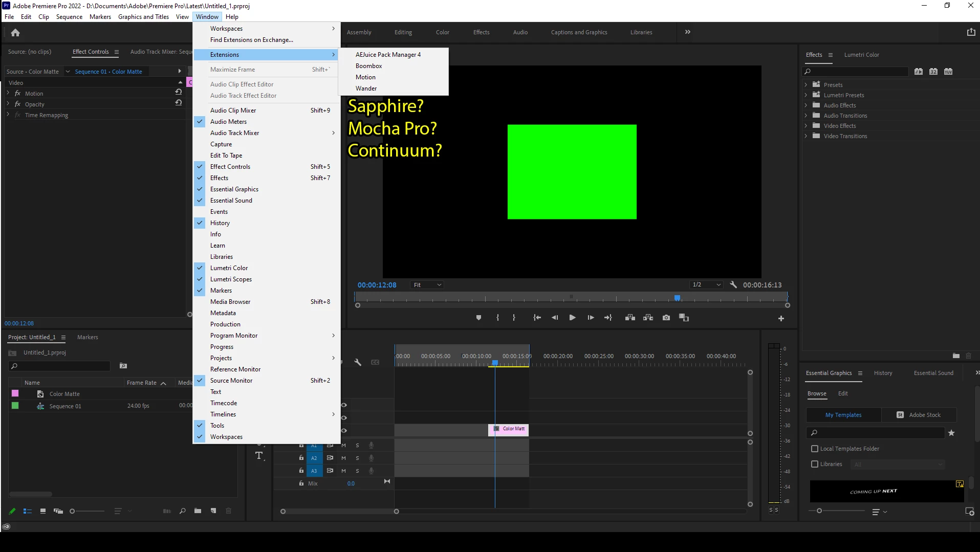Image resolution: width=980 pixels, height=552 pixels.
Task: Expand the Presets folder in Effects
Action: [806, 85]
